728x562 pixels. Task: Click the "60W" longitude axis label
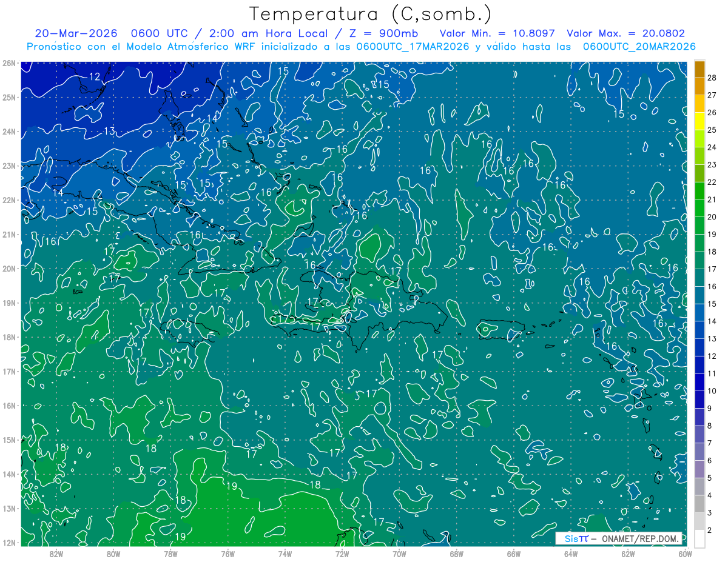click(x=686, y=554)
